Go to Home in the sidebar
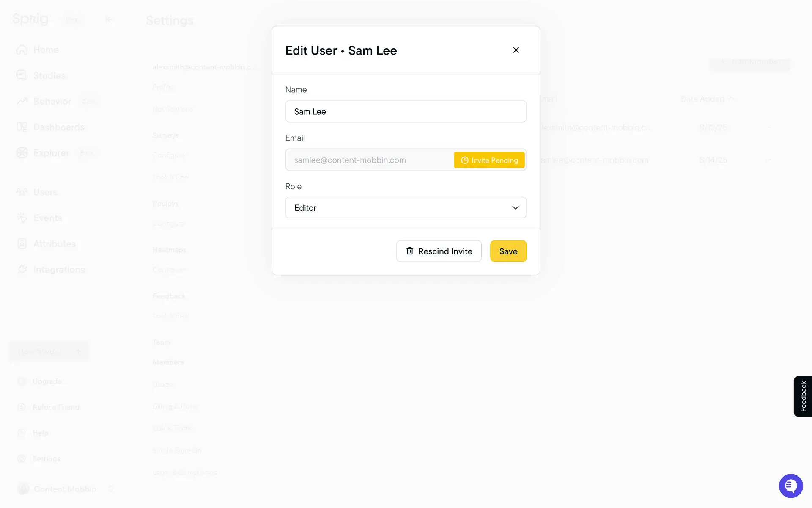812x508 pixels. pyautogui.click(x=46, y=50)
